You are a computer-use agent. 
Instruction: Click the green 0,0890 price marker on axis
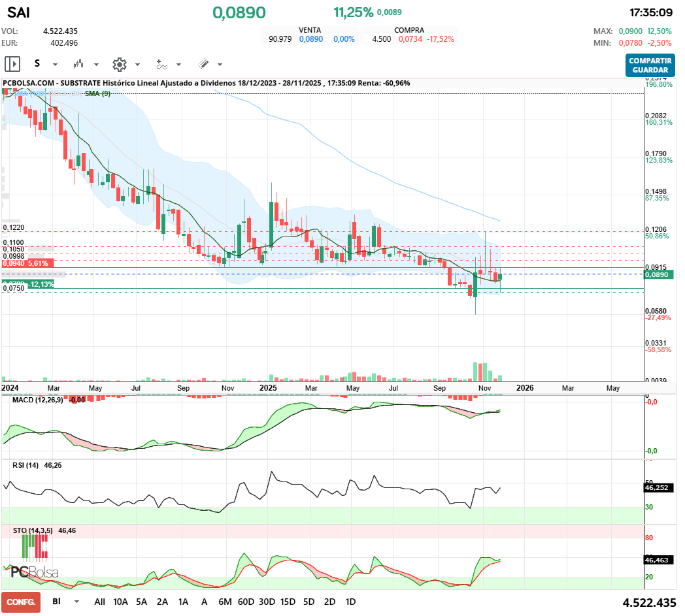[658, 275]
